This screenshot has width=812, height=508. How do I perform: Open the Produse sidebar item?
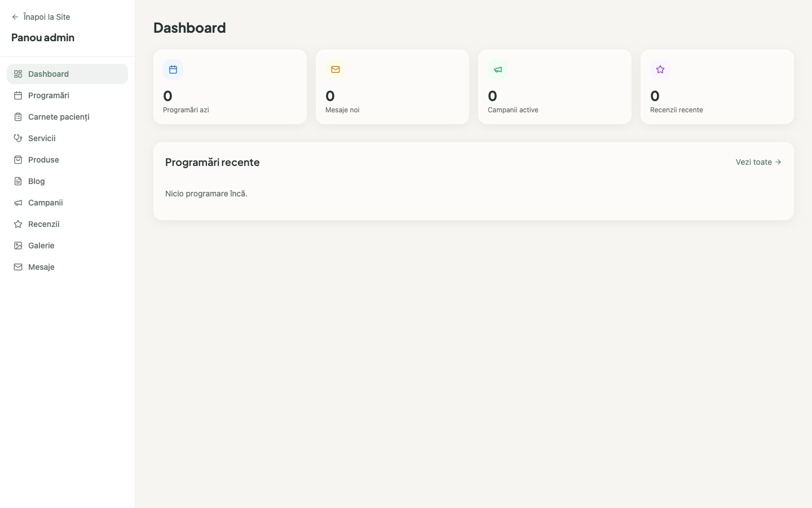(x=67, y=160)
